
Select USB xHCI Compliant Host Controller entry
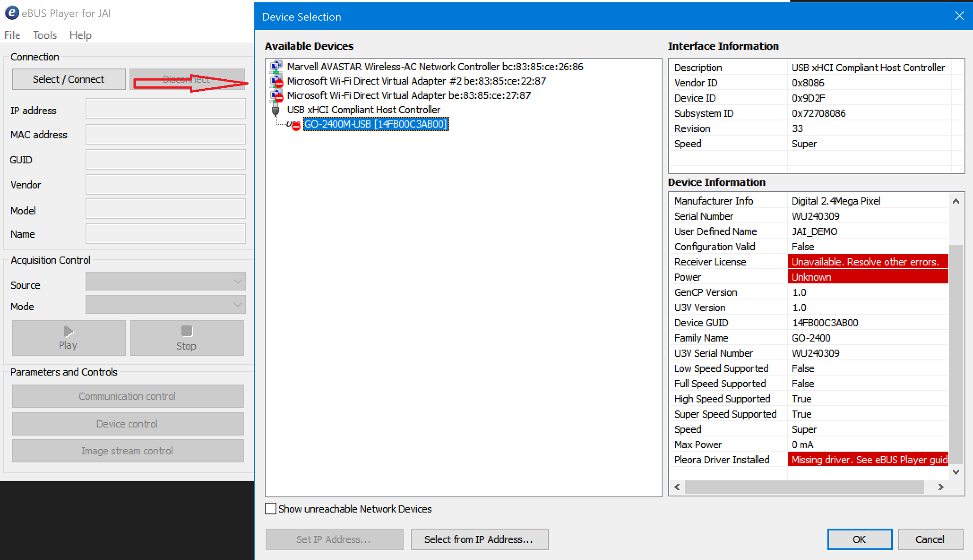click(x=363, y=110)
